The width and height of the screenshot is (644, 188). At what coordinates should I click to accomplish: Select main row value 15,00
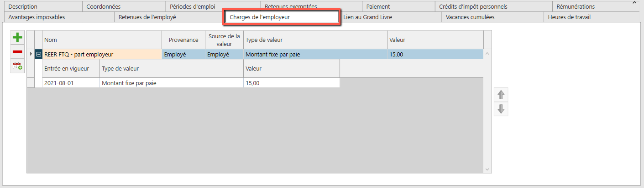pyautogui.click(x=435, y=54)
